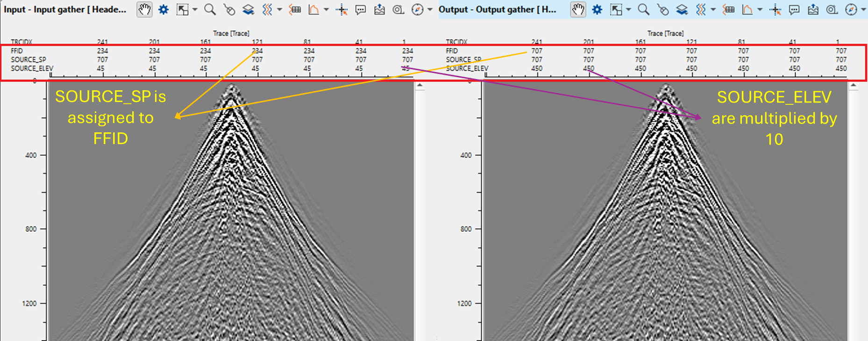
Task: Select the magnifier zoom tool in Input gather
Action: pos(210,9)
